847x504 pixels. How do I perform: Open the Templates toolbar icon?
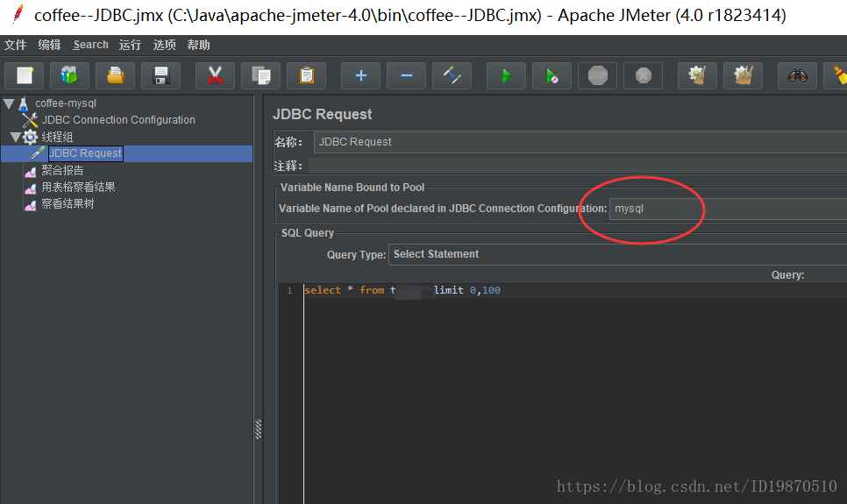(x=69, y=75)
